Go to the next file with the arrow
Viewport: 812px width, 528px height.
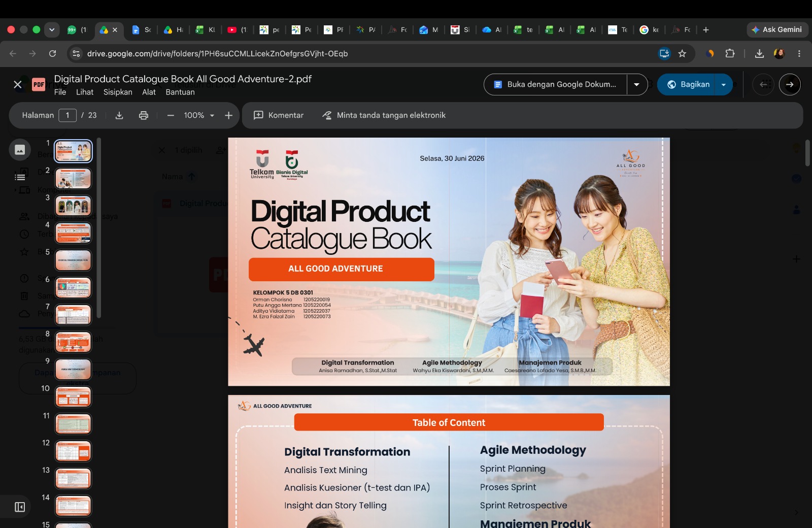[790, 84]
